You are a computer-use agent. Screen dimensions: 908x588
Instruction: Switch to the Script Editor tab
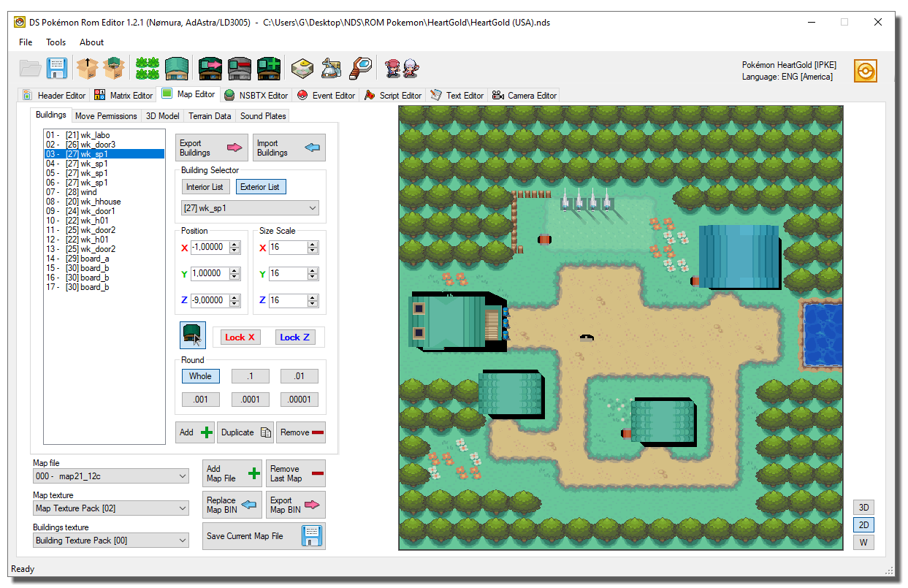[x=393, y=95]
